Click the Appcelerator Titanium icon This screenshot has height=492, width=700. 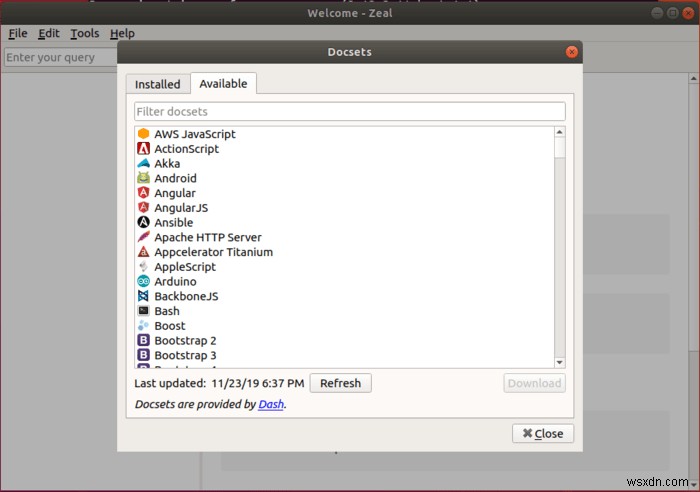(143, 251)
